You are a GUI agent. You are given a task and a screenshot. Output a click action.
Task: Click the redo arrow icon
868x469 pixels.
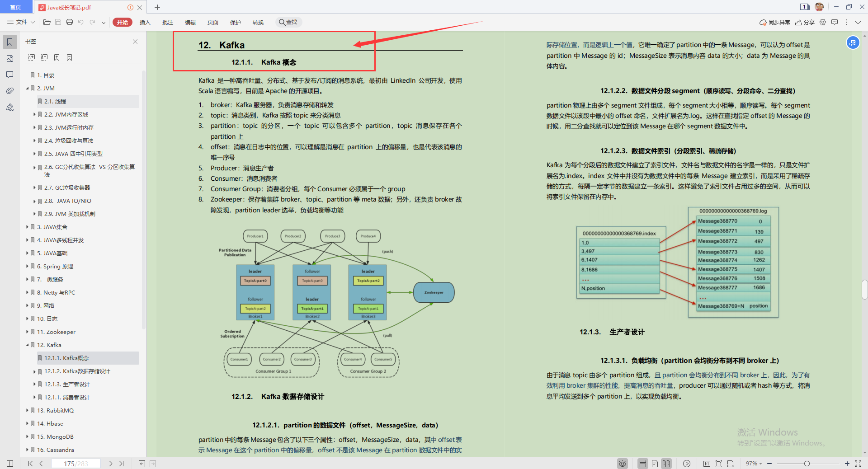pos(92,22)
